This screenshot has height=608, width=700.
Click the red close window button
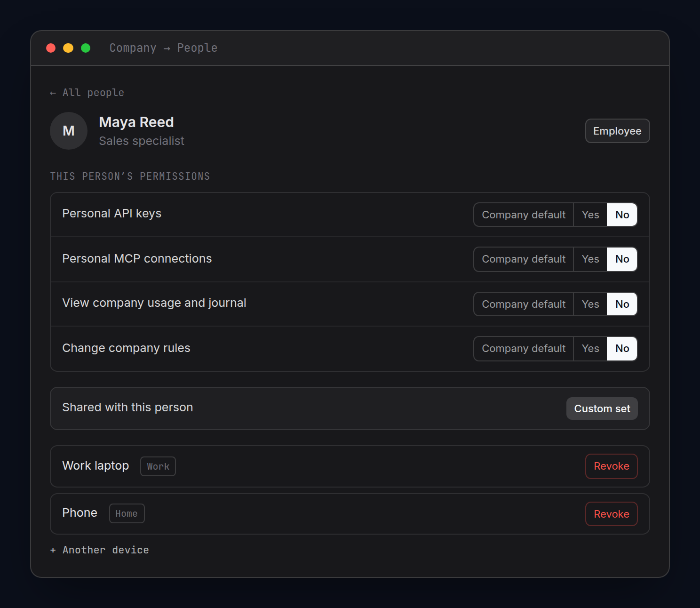[51, 48]
